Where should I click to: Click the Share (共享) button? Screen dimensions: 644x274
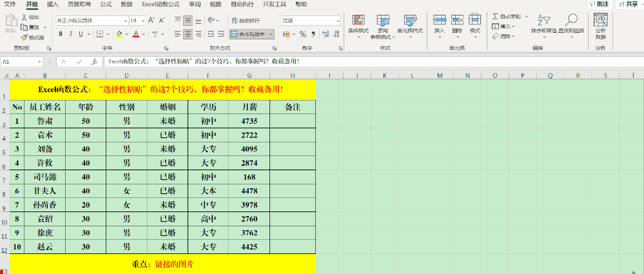coord(630,4)
